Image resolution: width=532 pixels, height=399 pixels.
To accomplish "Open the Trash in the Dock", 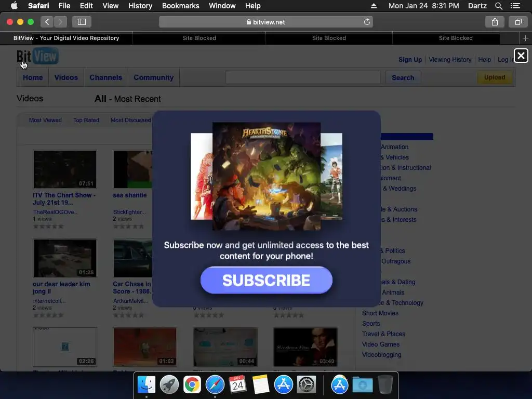I will (385, 385).
